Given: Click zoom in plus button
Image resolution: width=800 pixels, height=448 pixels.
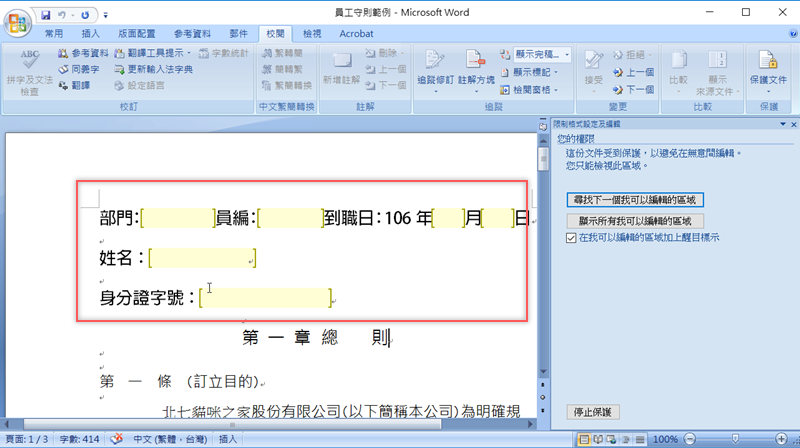Looking at the screenshot, I should click(781, 439).
